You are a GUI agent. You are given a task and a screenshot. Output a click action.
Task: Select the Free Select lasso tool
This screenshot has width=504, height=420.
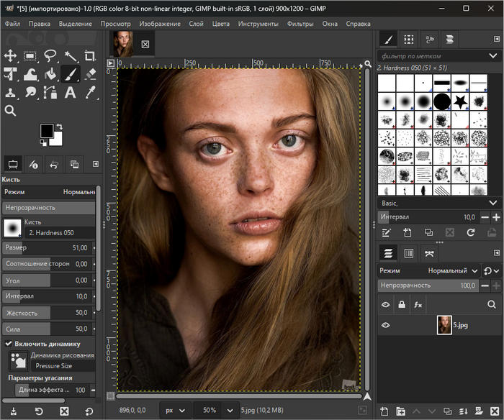[x=50, y=55]
